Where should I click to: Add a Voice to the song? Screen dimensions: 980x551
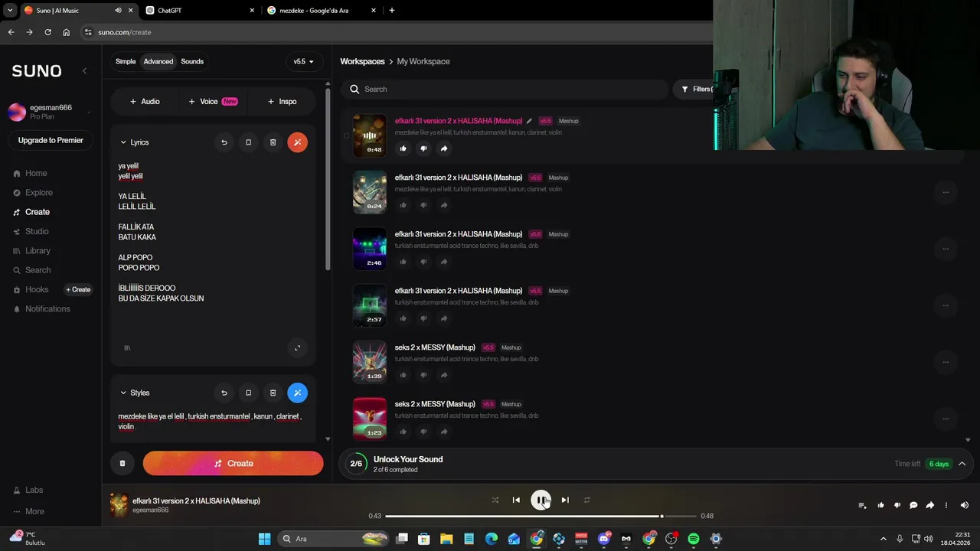[x=213, y=101]
